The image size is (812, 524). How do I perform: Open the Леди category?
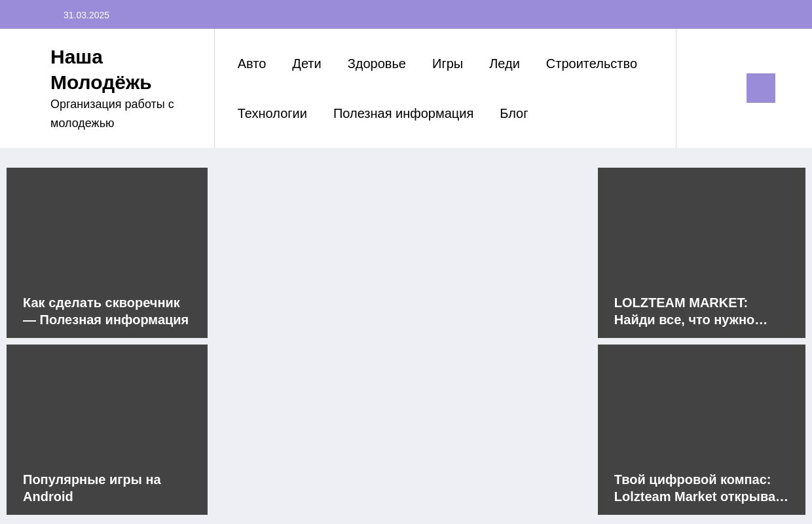coord(504,64)
